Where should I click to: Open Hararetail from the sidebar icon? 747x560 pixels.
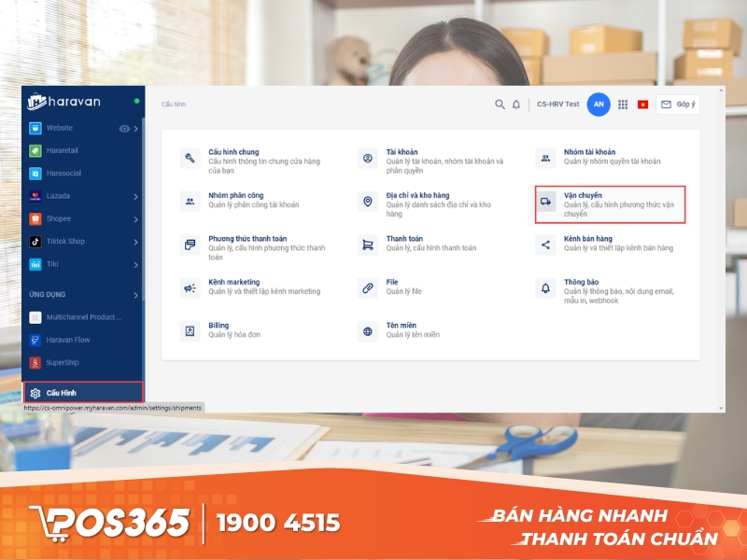pos(35,149)
